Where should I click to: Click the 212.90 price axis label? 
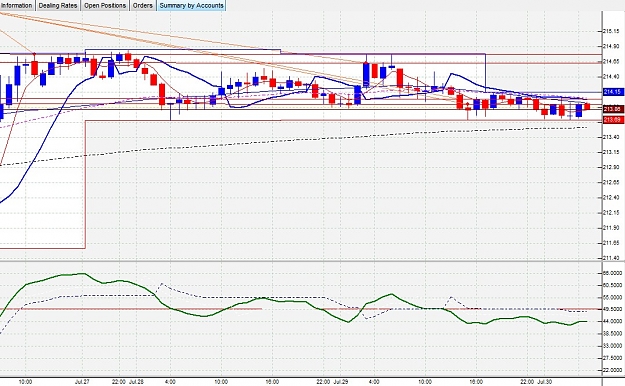click(612, 167)
